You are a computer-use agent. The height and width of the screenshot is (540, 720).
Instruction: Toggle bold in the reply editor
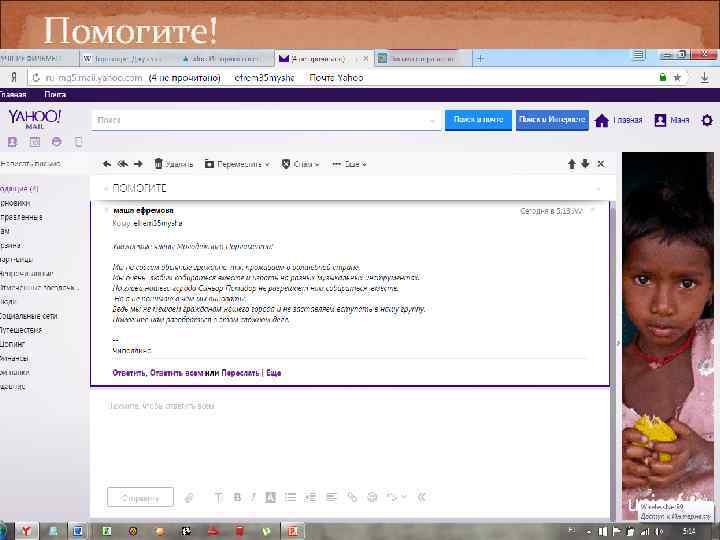point(237,497)
